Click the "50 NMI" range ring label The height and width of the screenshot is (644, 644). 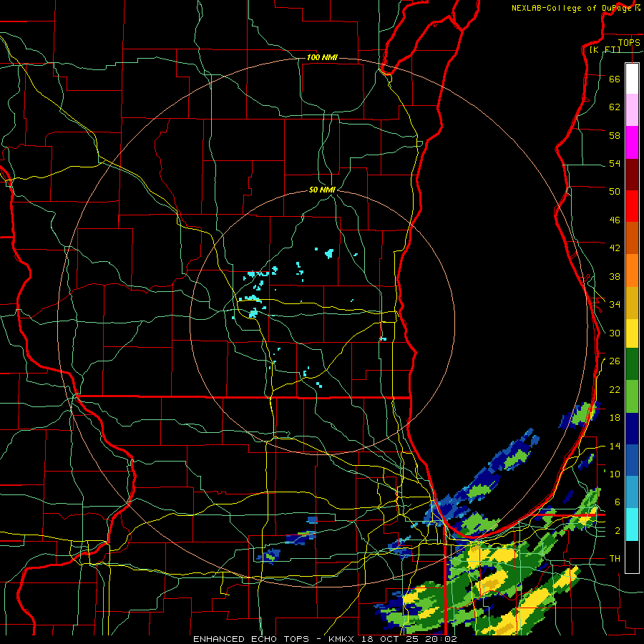click(x=322, y=190)
